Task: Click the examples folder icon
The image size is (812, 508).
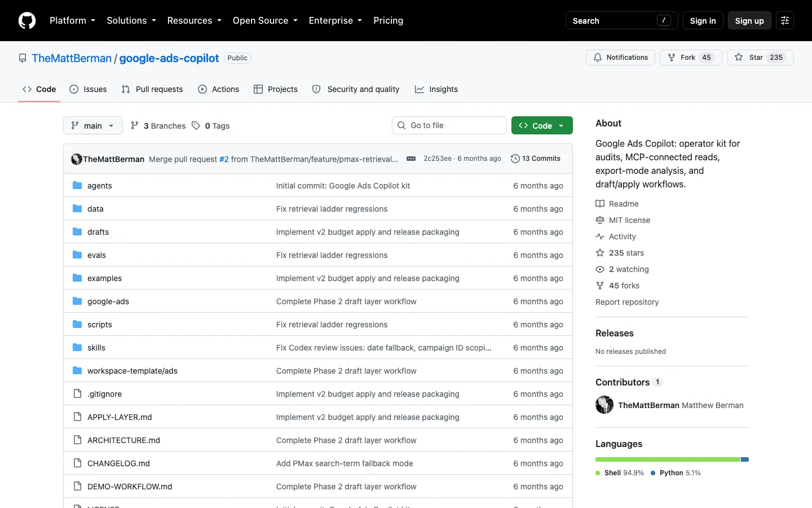Action: 77,278
